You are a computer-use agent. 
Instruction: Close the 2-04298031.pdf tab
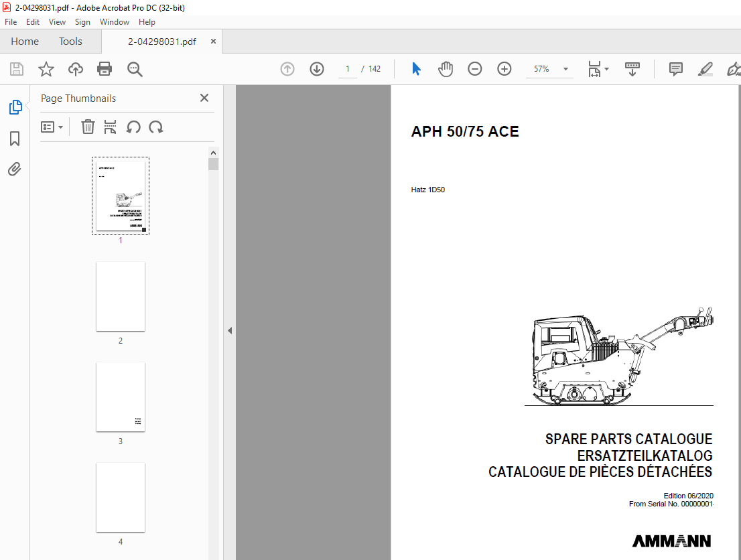pos(213,42)
